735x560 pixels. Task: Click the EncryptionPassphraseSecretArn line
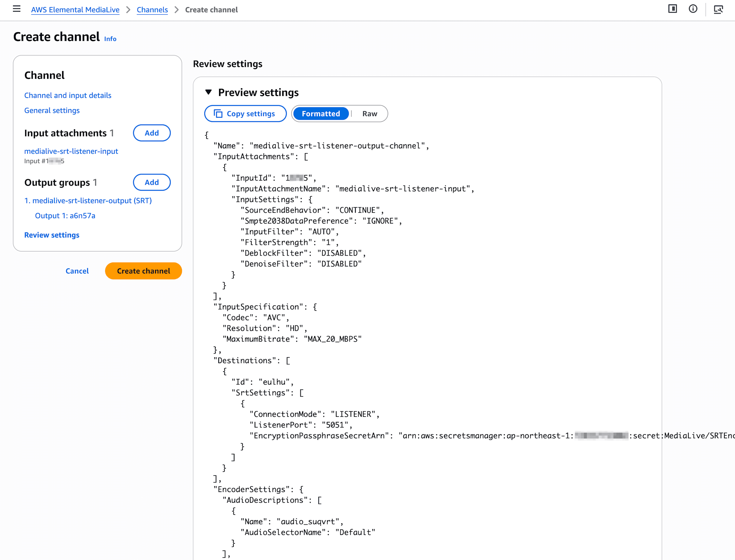pyautogui.click(x=492, y=436)
